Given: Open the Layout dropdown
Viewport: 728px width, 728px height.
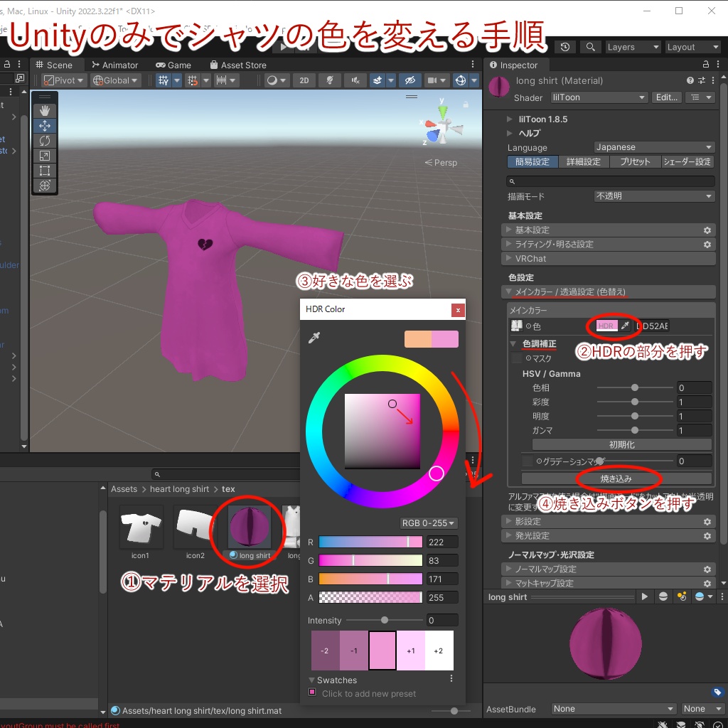Looking at the screenshot, I should coord(693,47).
